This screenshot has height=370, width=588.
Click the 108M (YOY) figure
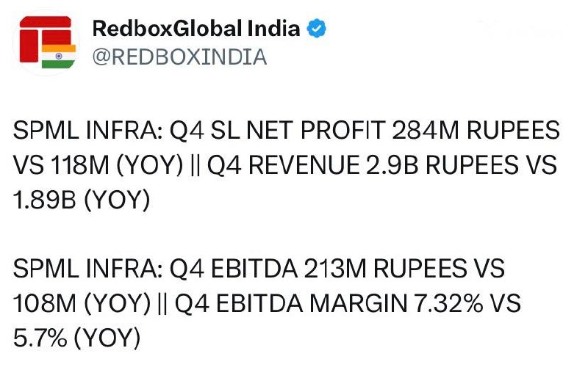(82, 303)
